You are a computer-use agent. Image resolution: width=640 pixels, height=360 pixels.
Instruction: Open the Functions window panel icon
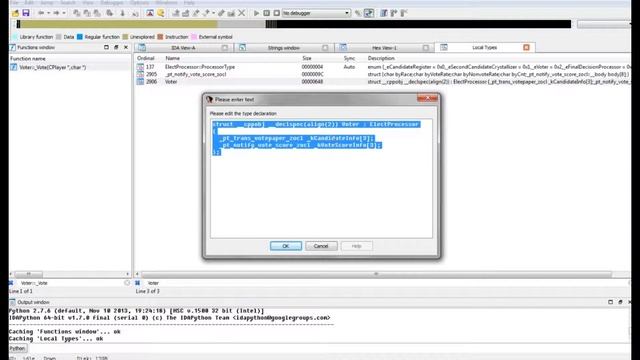tap(13, 47)
